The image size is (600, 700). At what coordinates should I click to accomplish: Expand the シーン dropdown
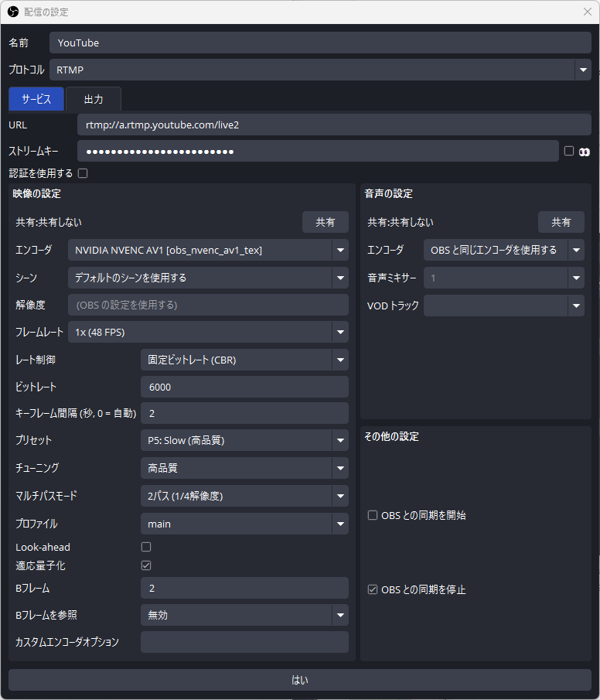point(208,278)
